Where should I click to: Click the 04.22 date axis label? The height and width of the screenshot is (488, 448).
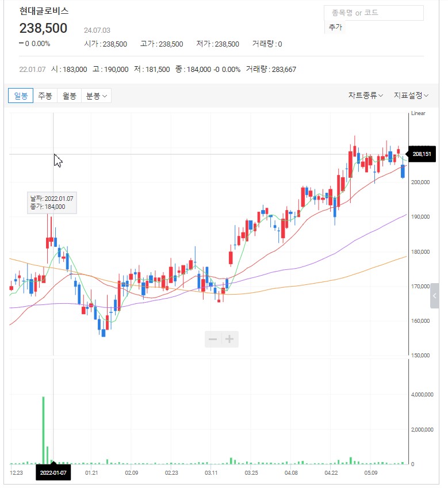(331, 473)
